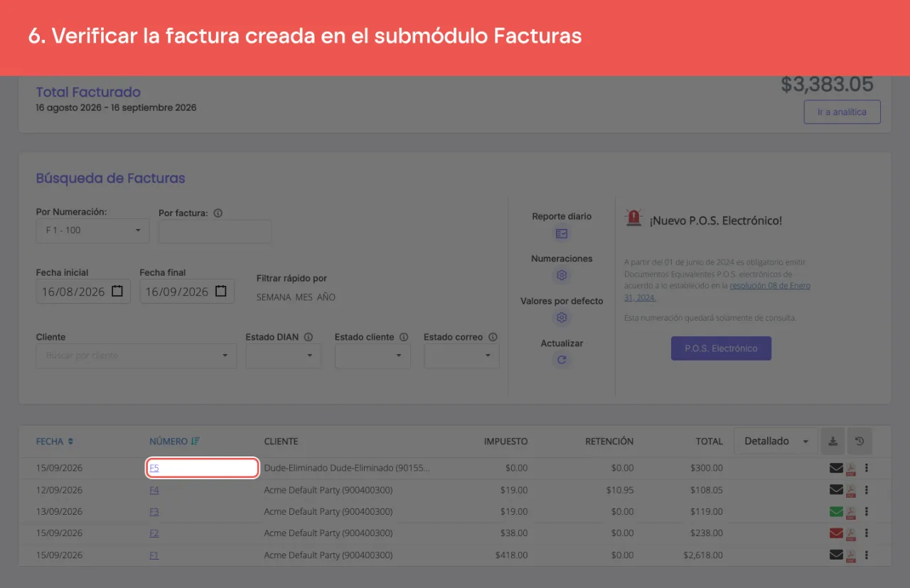Open the Fecha final calendar picker icon

(221, 292)
